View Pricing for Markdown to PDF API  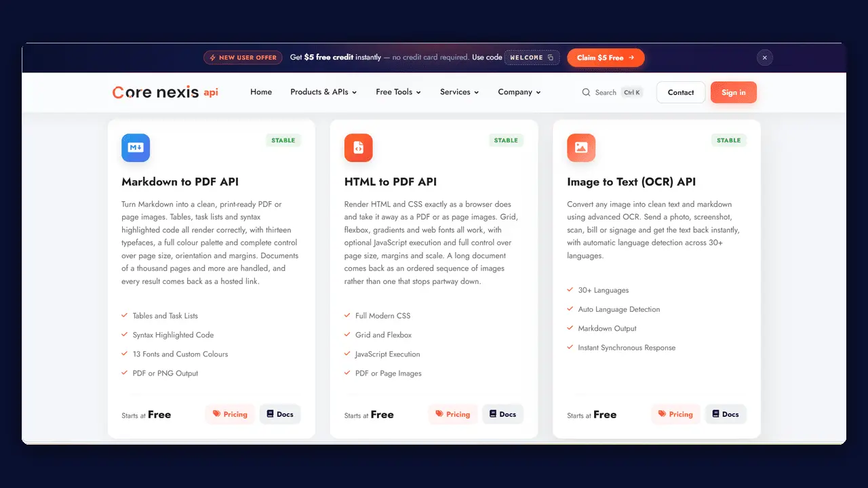(230, 414)
